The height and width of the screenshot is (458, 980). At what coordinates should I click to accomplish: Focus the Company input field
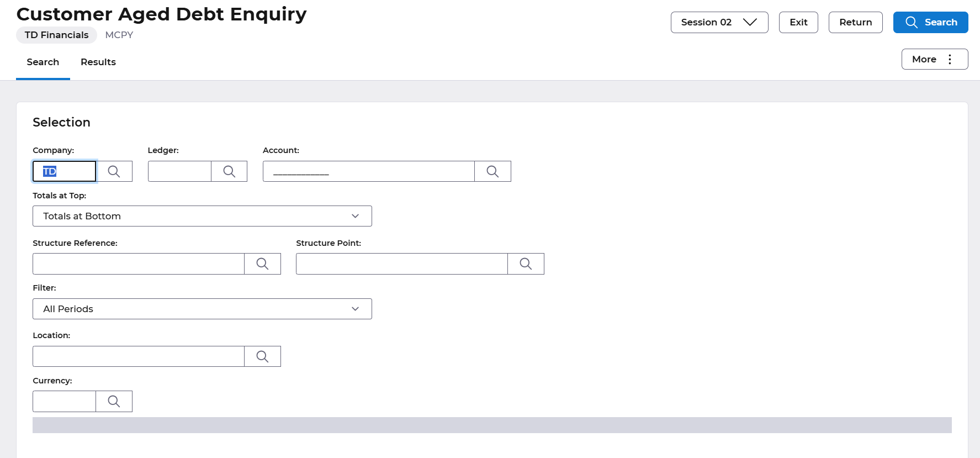(x=65, y=171)
